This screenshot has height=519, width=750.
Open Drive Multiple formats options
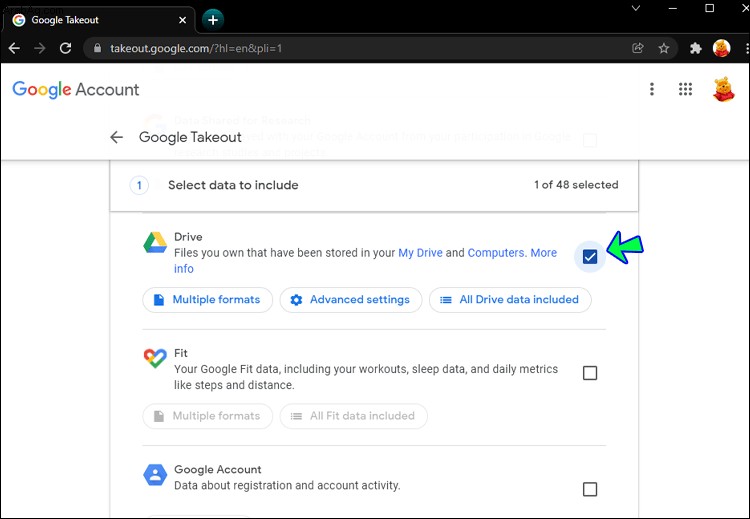pos(208,300)
